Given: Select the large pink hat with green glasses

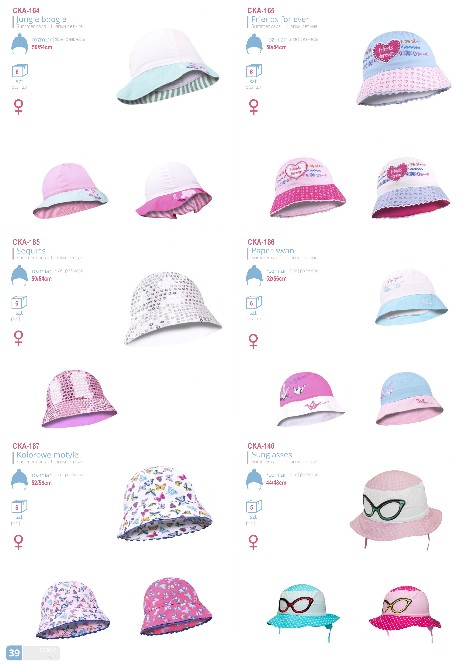Looking at the screenshot, I should pos(396,509).
